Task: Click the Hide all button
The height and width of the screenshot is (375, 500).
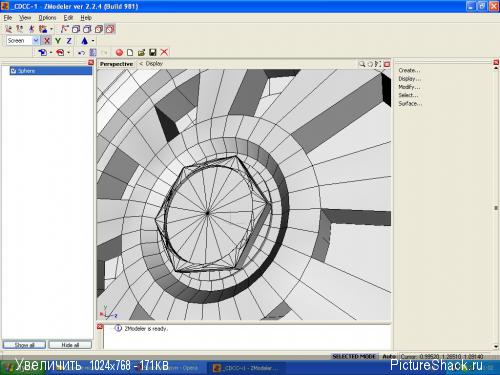Action: point(70,345)
